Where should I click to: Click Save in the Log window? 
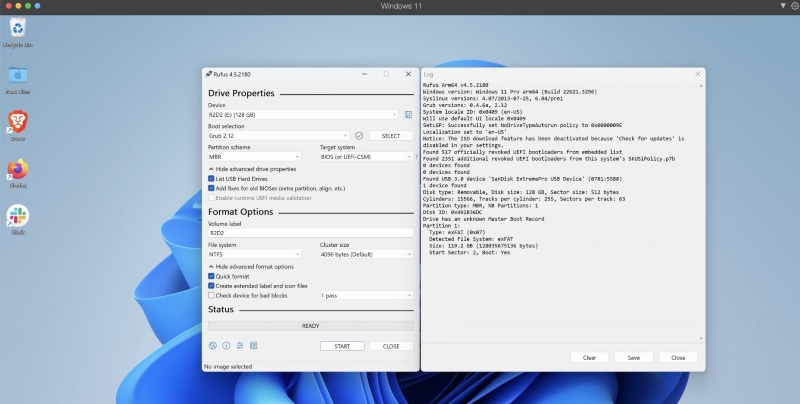click(634, 358)
